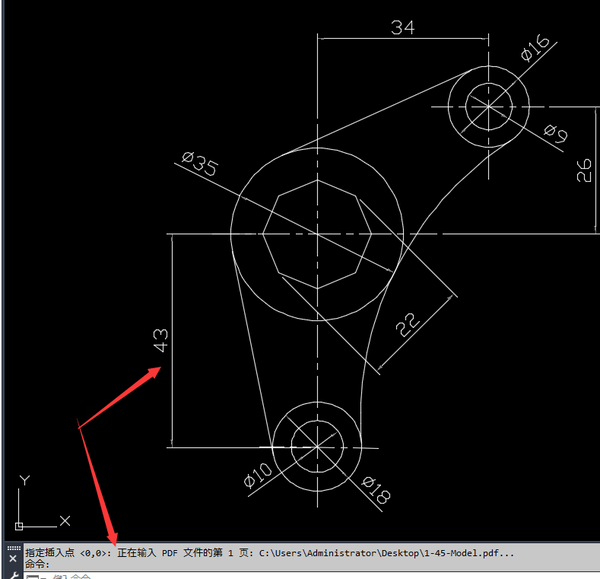This screenshot has height=579, width=600.
Task: Click the UCS origin icon
Action: click(20, 521)
